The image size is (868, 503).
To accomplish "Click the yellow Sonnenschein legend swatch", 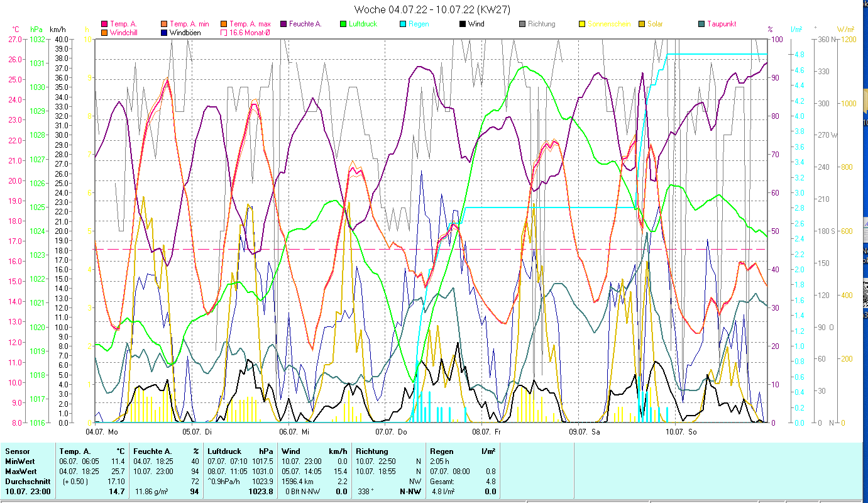I will [582, 24].
